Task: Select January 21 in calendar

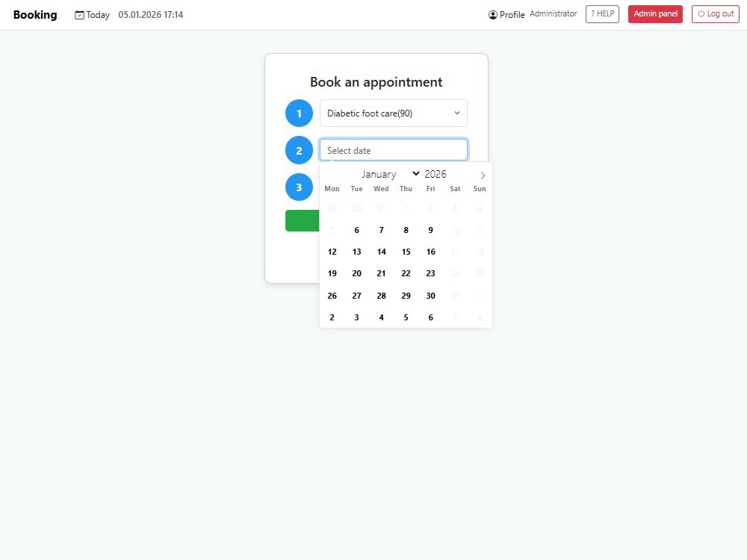Action: pyautogui.click(x=381, y=273)
